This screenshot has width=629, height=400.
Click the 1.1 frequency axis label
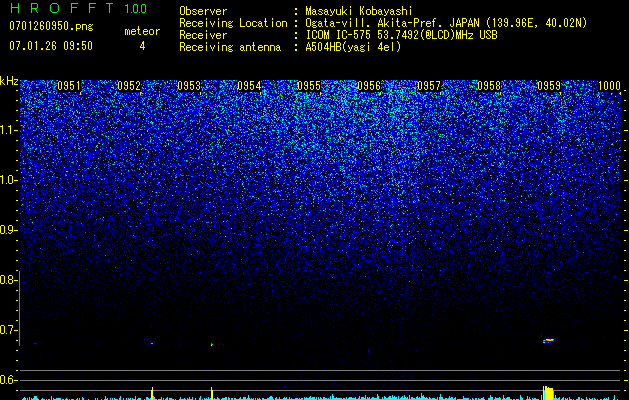(x=7, y=130)
